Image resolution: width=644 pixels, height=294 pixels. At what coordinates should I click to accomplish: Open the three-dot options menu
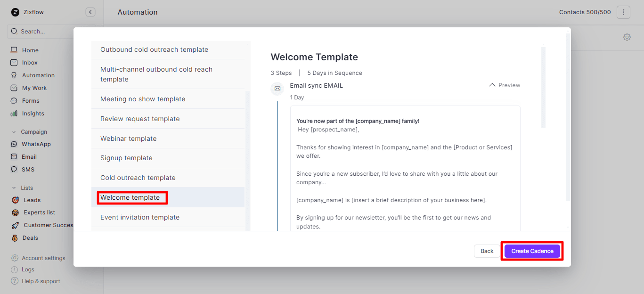(623, 12)
